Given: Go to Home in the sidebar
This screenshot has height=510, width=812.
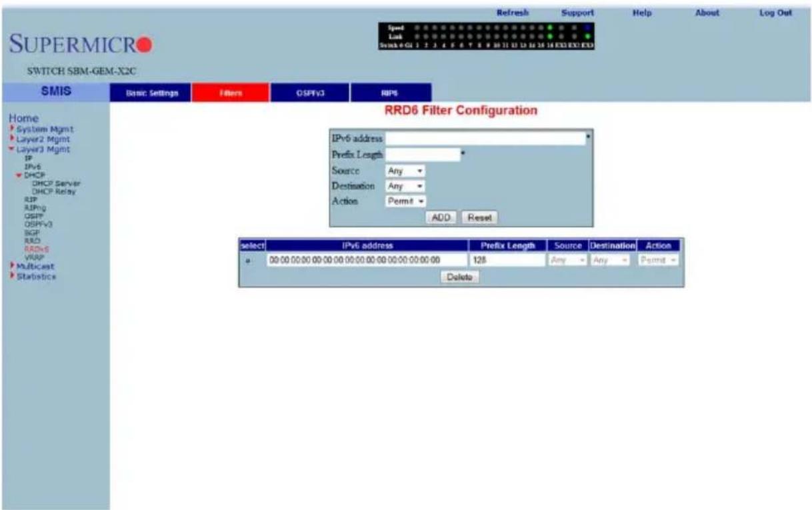Looking at the screenshot, I should (x=23, y=118).
